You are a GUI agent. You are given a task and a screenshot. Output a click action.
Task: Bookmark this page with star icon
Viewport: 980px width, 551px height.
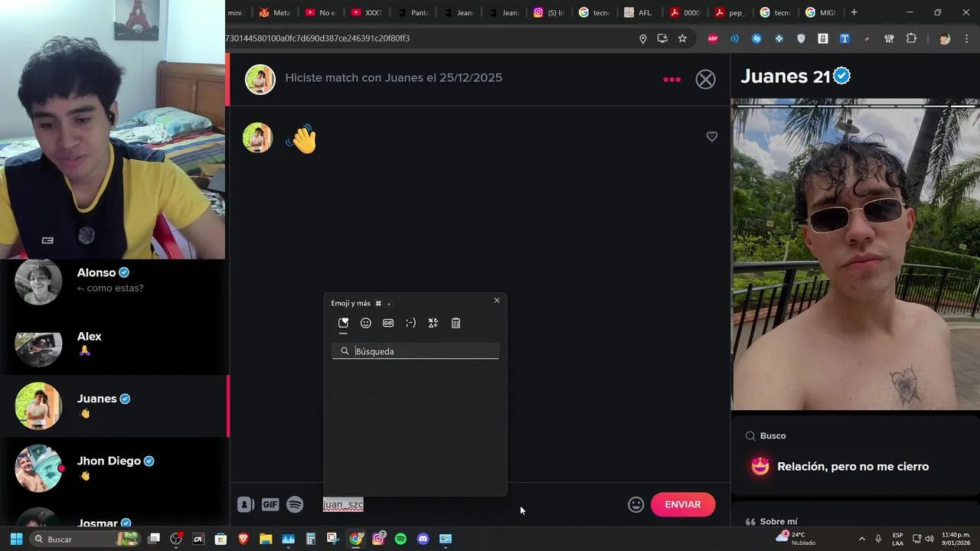tap(682, 38)
